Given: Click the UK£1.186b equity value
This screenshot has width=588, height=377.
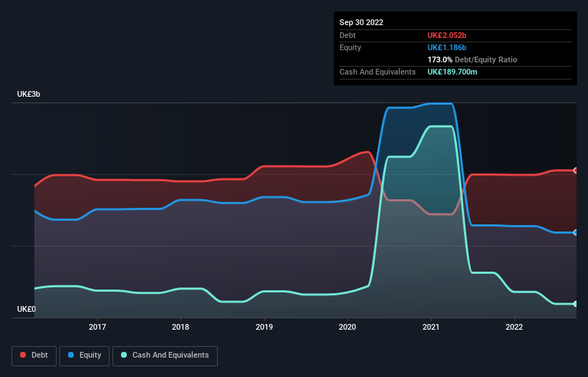Looking at the screenshot, I should (x=447, y=47).
